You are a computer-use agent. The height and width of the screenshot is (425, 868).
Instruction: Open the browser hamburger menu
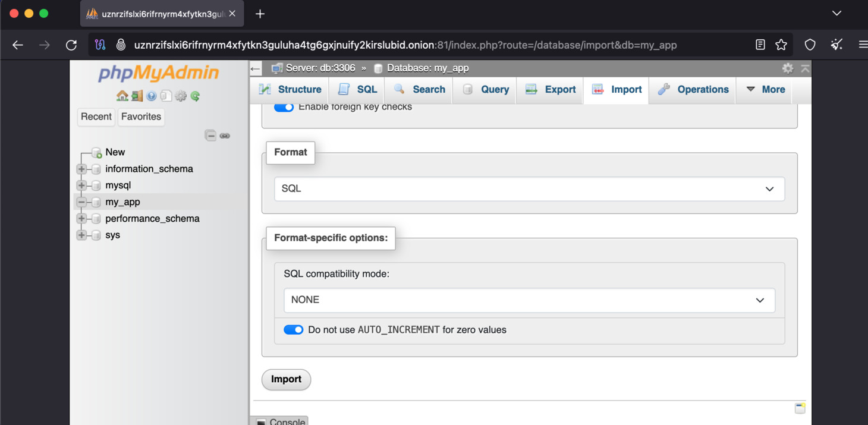[863, 45]
